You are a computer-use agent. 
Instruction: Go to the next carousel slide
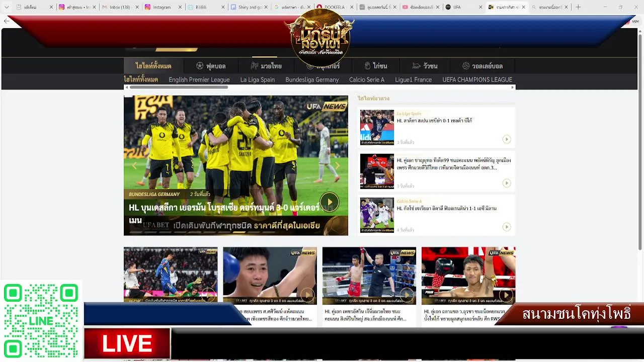(338, 165)
